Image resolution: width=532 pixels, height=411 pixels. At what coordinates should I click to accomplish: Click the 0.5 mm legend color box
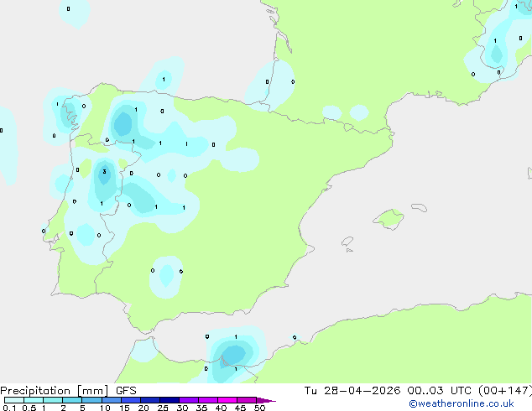pos(34,400)
